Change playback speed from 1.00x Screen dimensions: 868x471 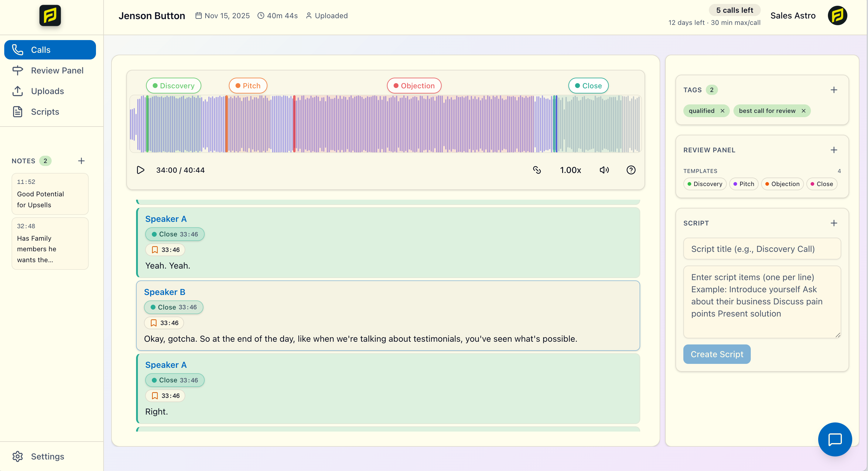pos(570,170)
